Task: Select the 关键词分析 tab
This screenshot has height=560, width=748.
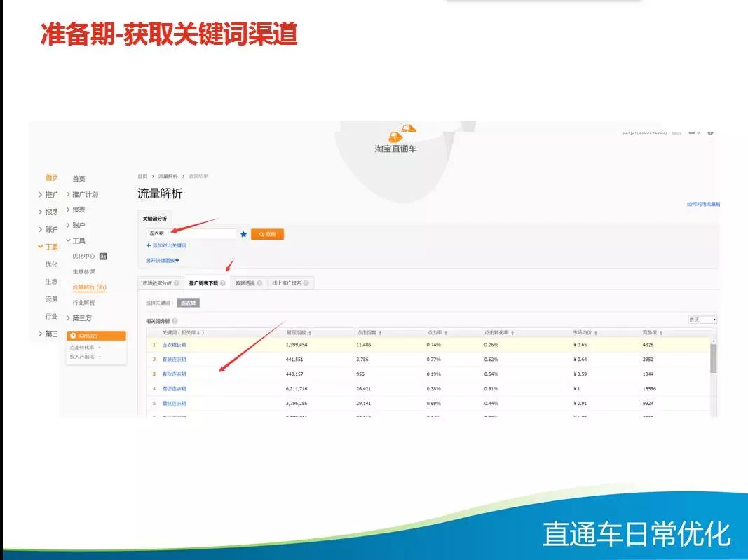Action: tap(154, 219)
